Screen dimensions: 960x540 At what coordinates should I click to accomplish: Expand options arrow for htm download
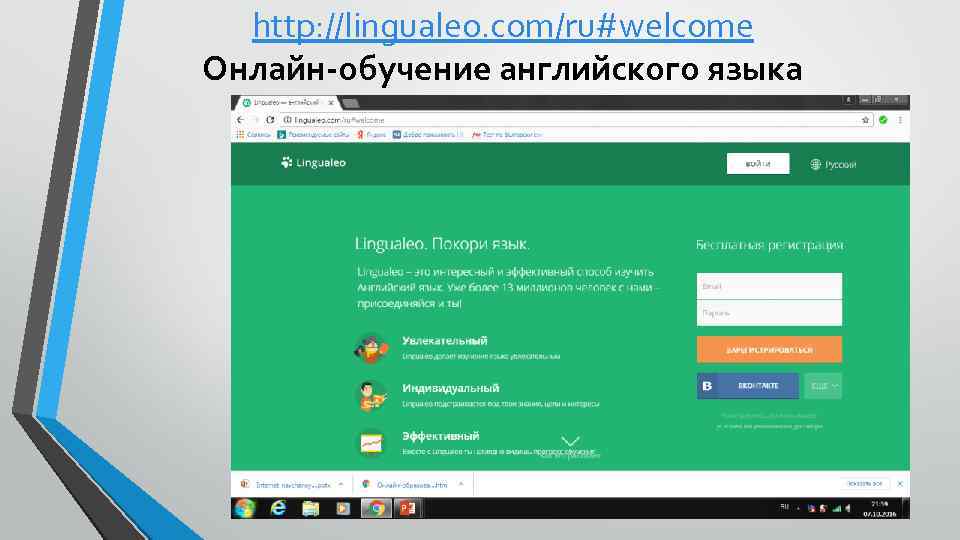(460, 484)
